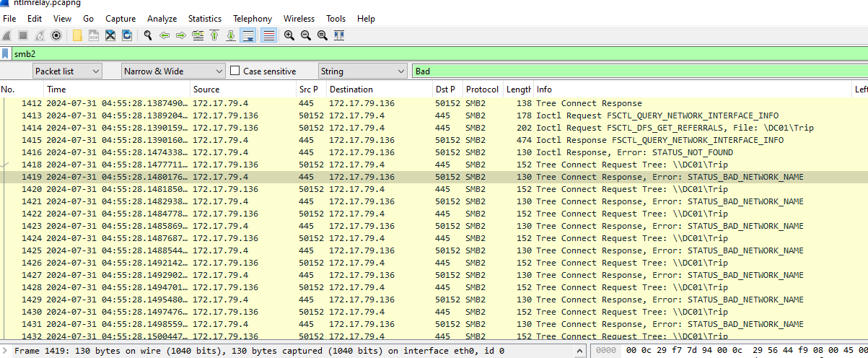The width and height of the screenshot is (868, 358).
Task: Open the Statistics menu
Action: click(205, 18)
